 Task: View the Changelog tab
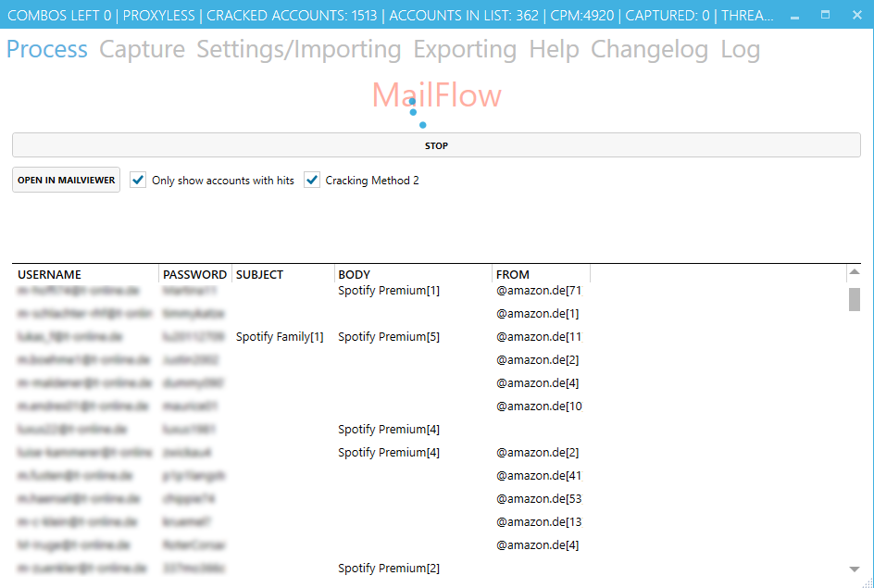coord(649,49)
